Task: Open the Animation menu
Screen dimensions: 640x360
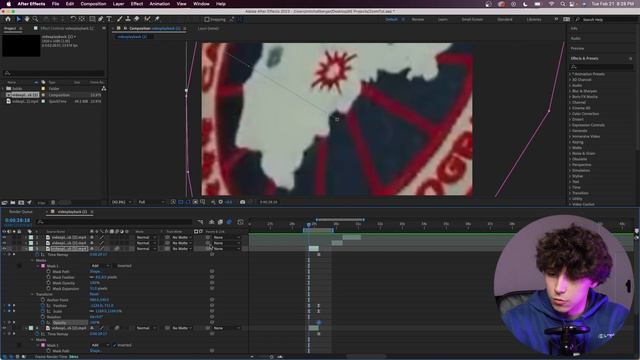Action: pos(160,4)
